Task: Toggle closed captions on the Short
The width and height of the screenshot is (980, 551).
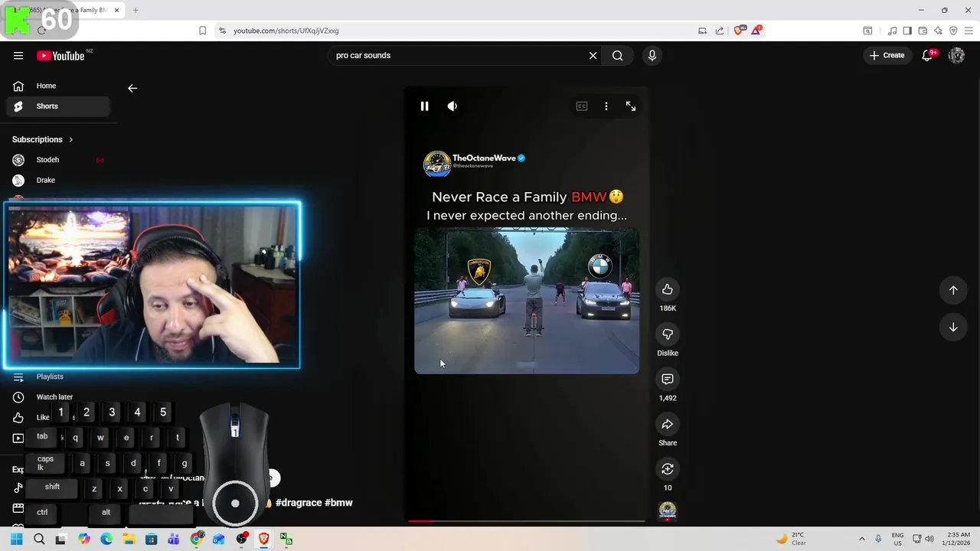Action: tap(582, 106)
